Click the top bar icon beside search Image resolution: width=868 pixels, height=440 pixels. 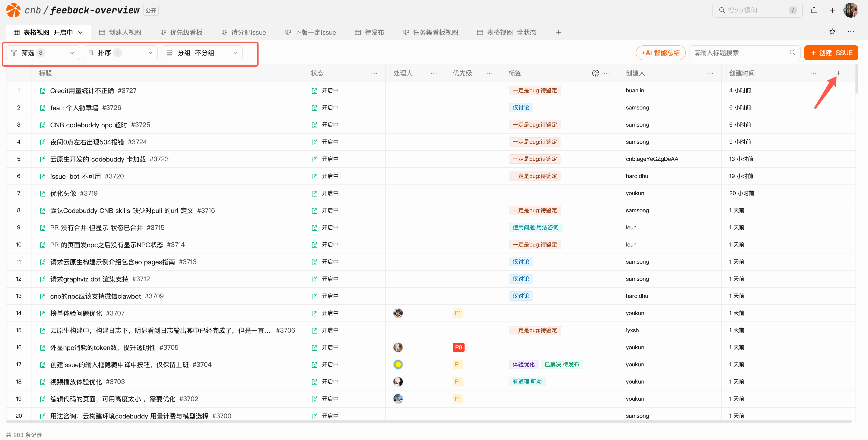coord(814,10)
